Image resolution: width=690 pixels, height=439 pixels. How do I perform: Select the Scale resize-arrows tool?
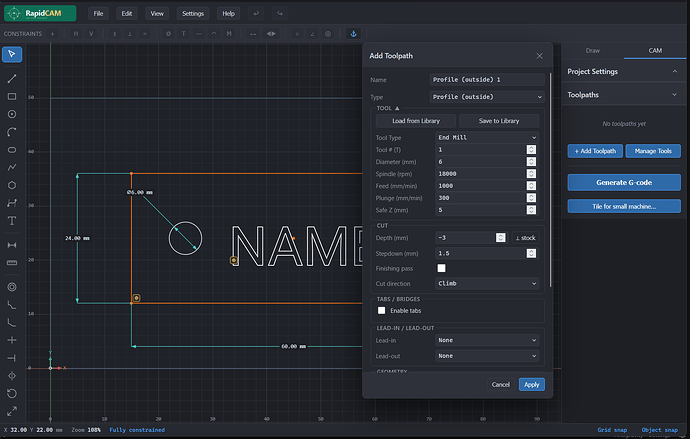click(12, 411)
